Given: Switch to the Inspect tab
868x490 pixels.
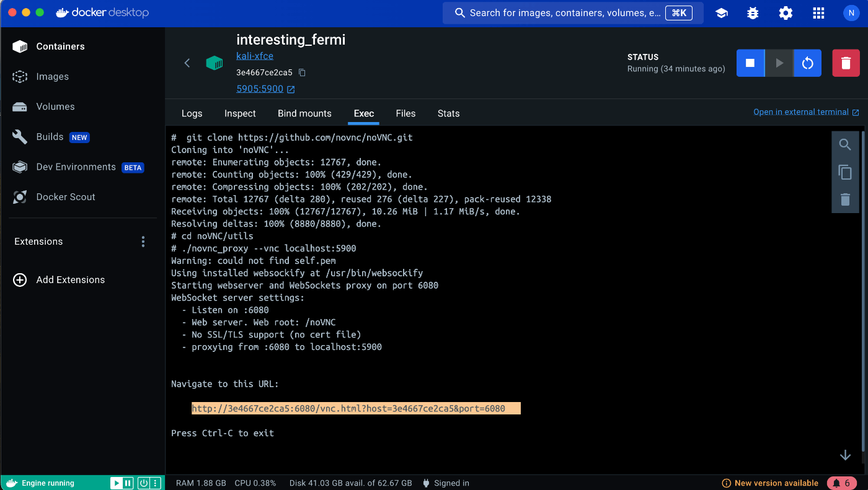Looking at the screenshot, I should tap(240, 113).
